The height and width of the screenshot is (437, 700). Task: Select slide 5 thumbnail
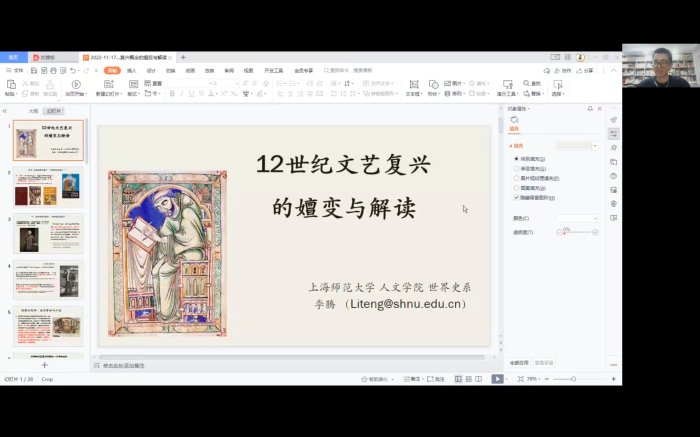pos(49,326)
